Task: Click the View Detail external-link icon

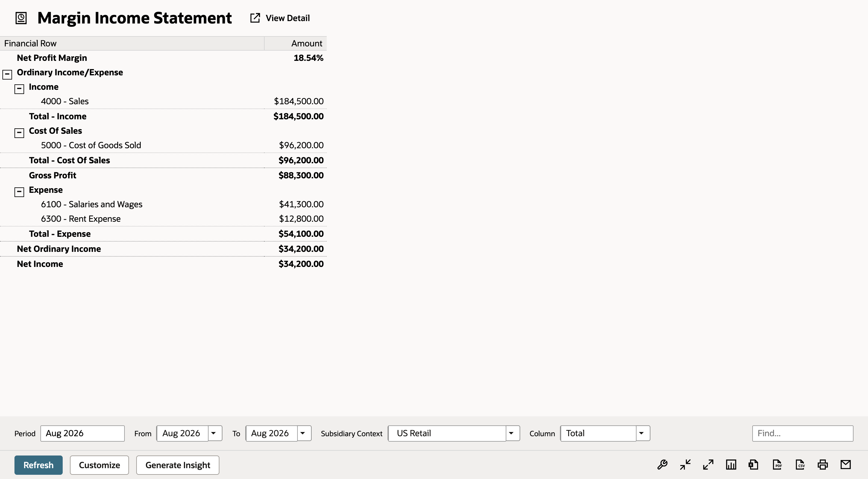Action: (255, 18)
